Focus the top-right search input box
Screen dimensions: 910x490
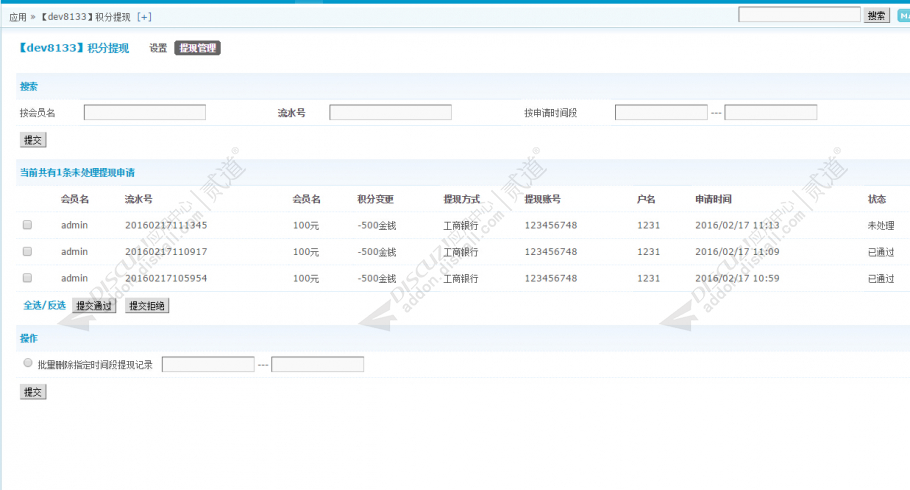point(799,15)
